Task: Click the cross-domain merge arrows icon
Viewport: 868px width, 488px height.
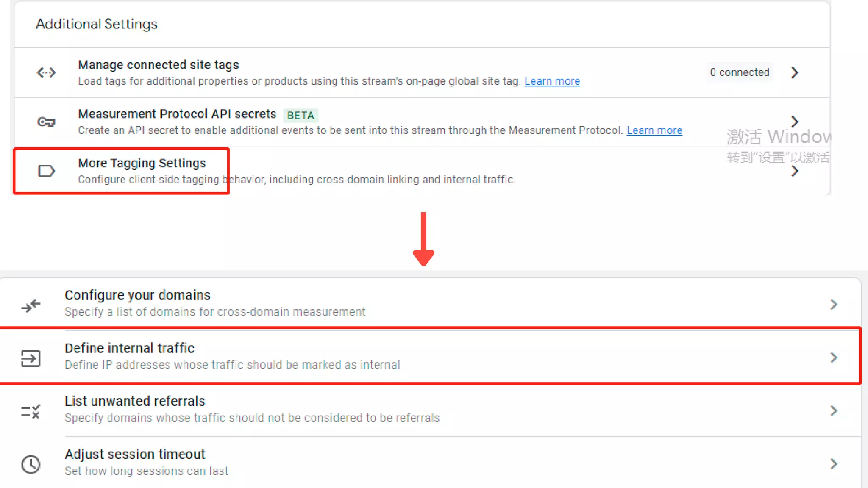Action: 31,305
